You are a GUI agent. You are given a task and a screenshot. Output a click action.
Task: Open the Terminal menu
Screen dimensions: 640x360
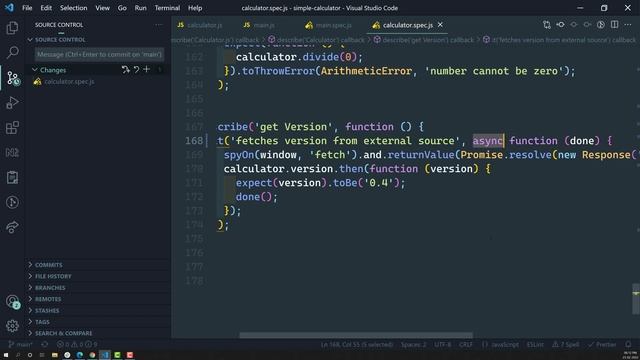coord(167,8)
